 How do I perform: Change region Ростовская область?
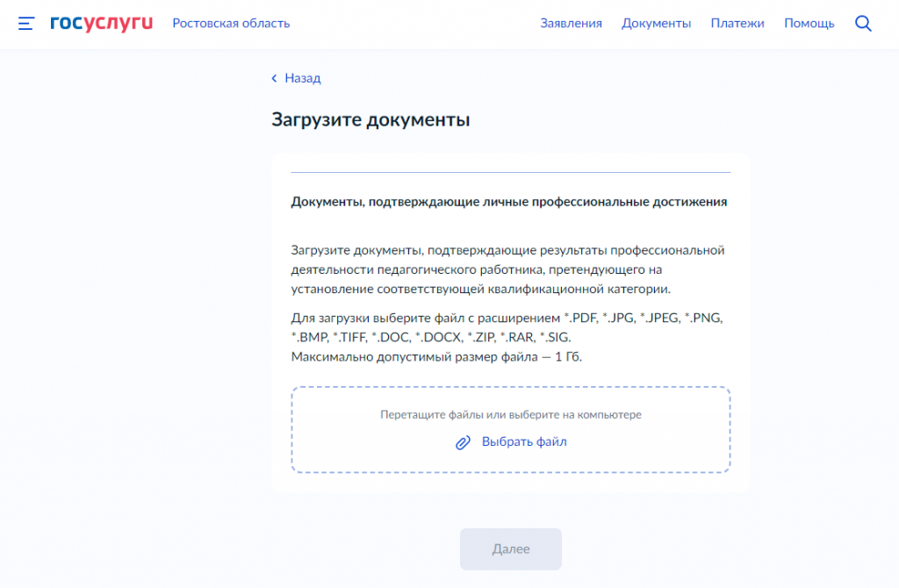[x=231, y=24]
